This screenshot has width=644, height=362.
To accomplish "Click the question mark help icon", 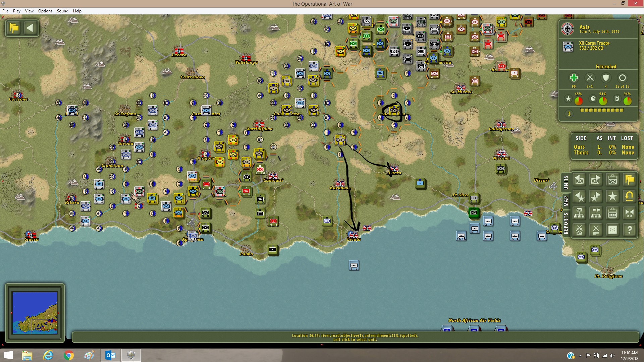I will tap(630, 230).
